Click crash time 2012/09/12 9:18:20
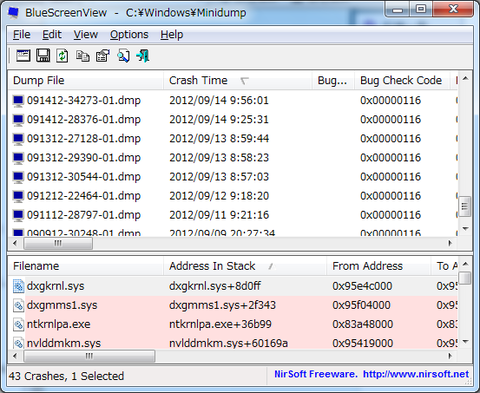The width and height of the screenshot is (480, 393). coord(219,196)
